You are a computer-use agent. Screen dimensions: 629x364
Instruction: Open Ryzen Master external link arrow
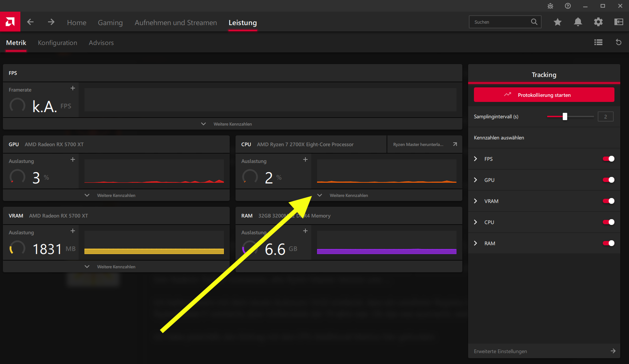(x=455, y=144)
